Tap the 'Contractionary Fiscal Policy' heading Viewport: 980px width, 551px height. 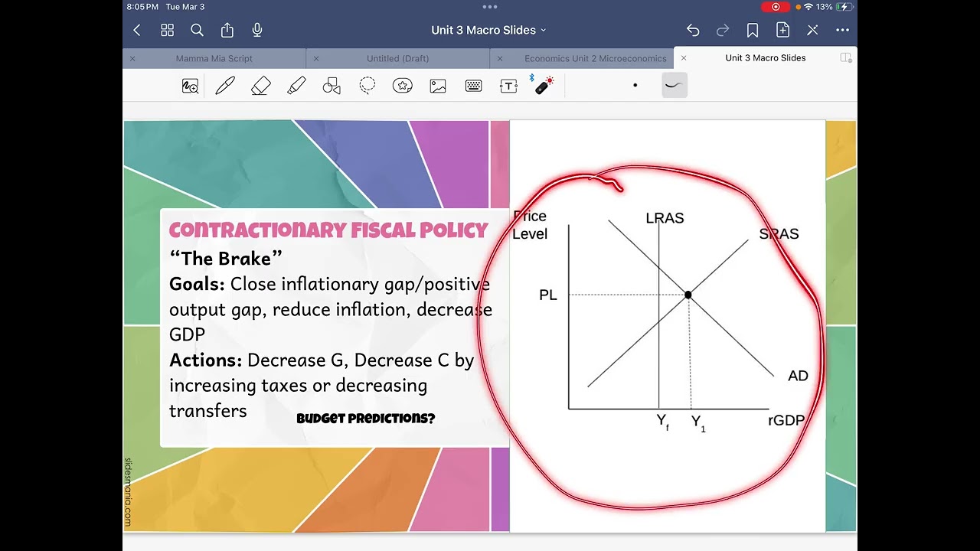328,230
